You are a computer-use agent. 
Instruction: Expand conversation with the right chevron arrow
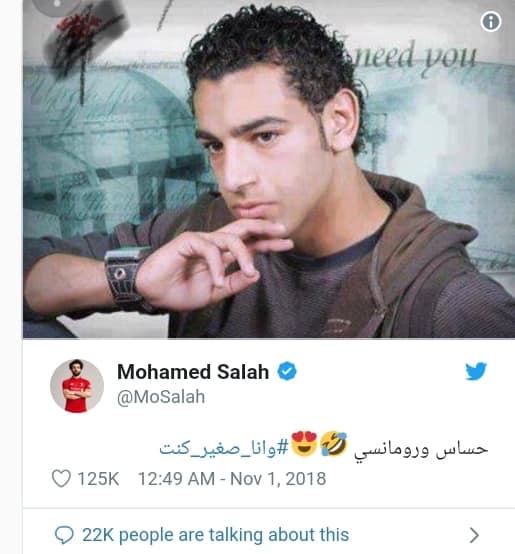coord(474,535)
